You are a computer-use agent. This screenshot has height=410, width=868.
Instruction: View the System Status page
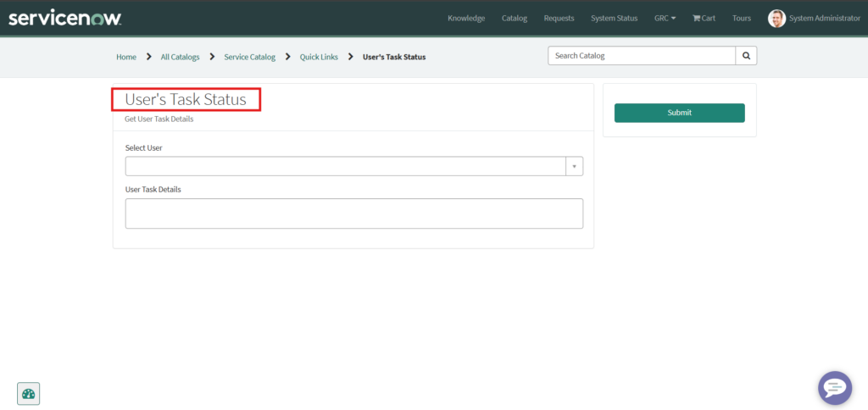[x=614, y=19]
